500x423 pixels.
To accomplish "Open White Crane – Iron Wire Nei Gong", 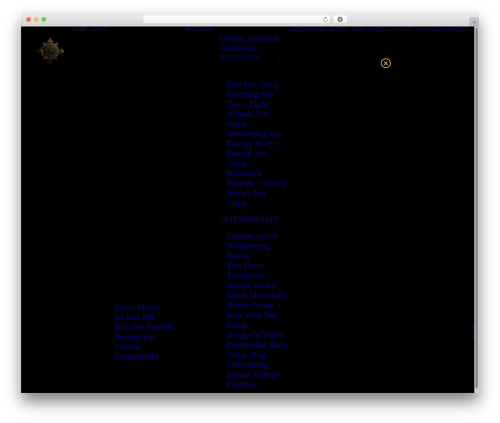I will [254, 315].
